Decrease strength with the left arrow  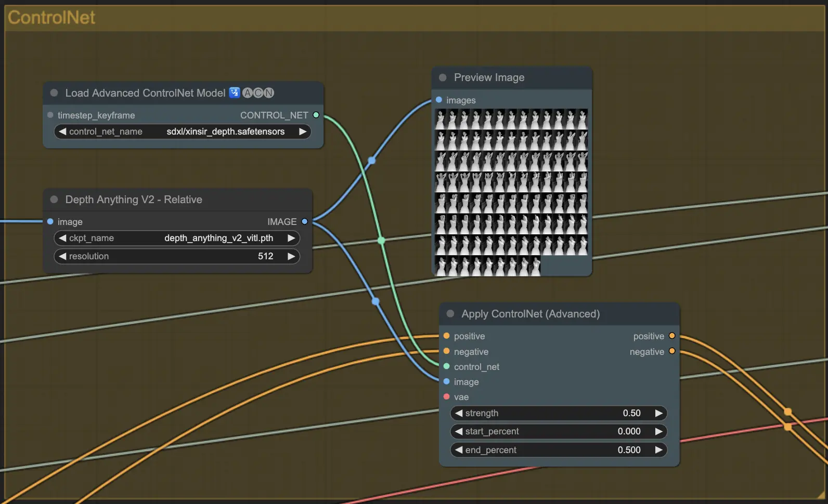pos(459,413)
